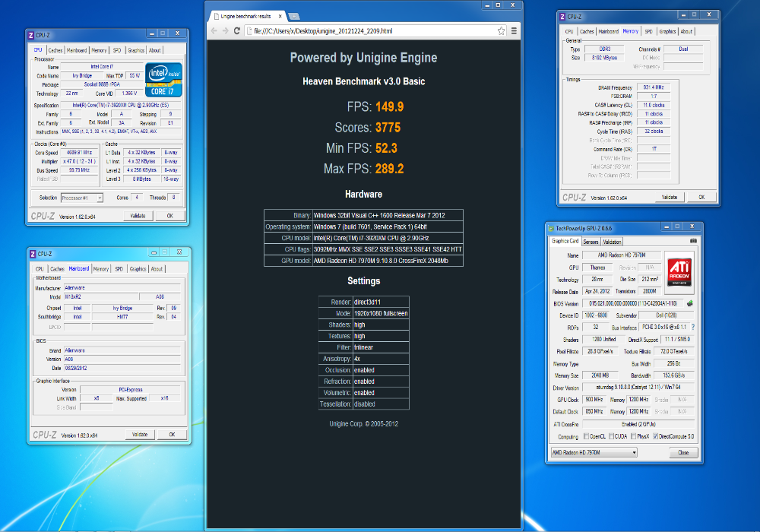Click OK in the CPU-Z Memory window
Image resolution: width=760 pixels, height=532 pixels.
point(701,197)
